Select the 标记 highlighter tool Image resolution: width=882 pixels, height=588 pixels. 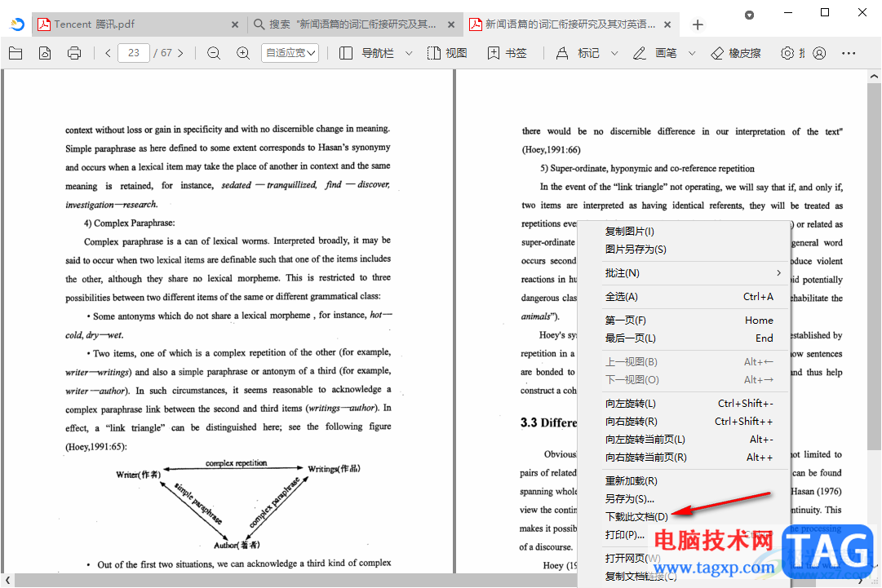coord(578,53)
